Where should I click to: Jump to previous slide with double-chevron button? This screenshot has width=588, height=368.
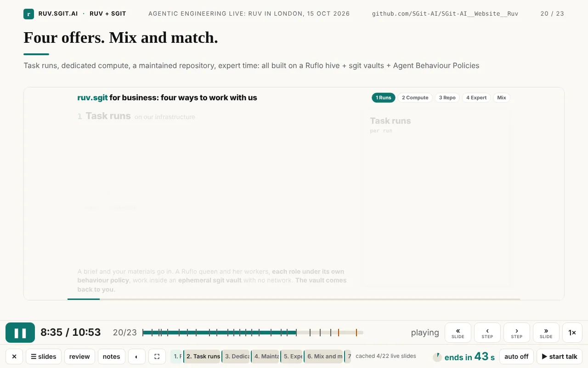tap(458, 333)
